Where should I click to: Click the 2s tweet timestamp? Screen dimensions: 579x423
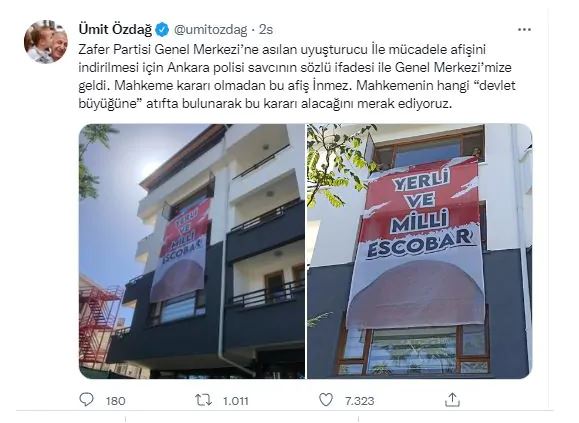(266, 30)
